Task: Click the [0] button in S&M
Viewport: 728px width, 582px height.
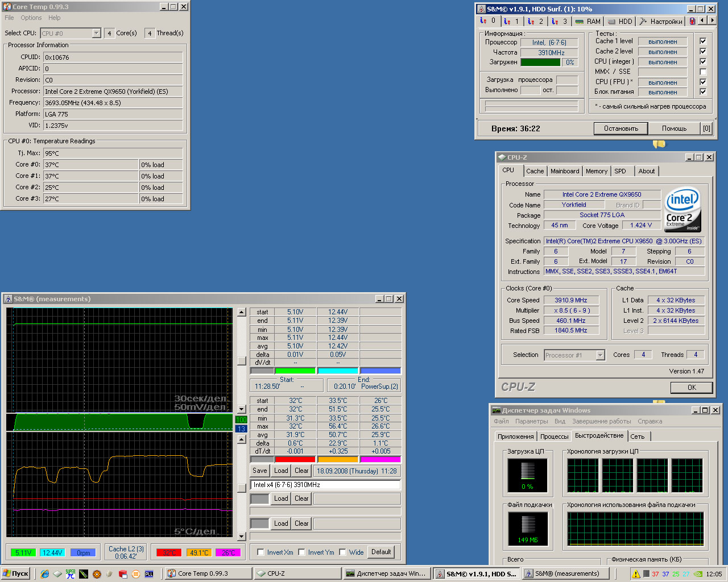Action: [x=706, y=128]
